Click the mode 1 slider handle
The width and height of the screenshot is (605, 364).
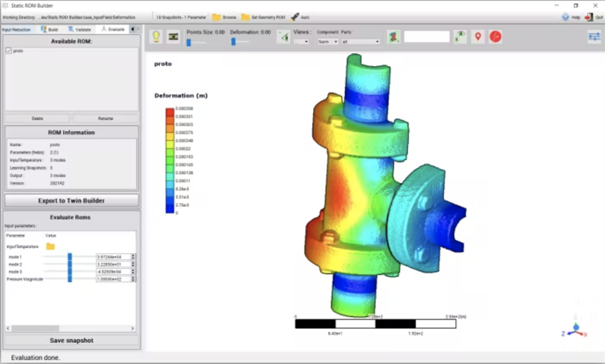70,256
